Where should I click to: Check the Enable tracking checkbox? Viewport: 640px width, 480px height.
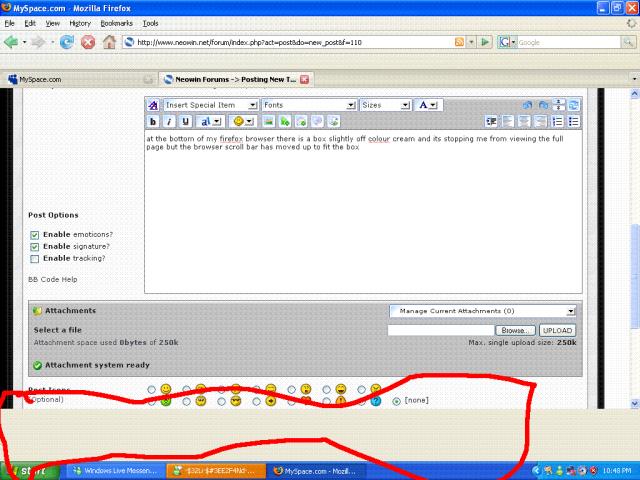34,258
